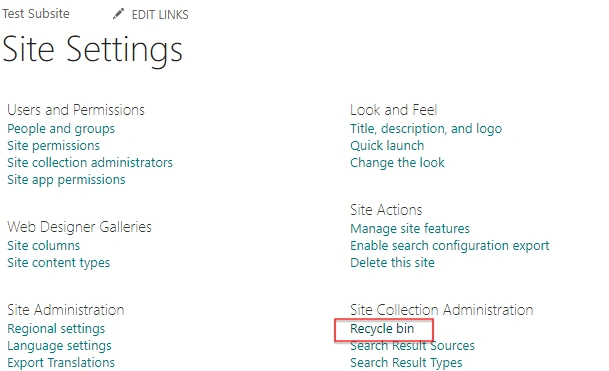Open Language settings

[59, 346]
